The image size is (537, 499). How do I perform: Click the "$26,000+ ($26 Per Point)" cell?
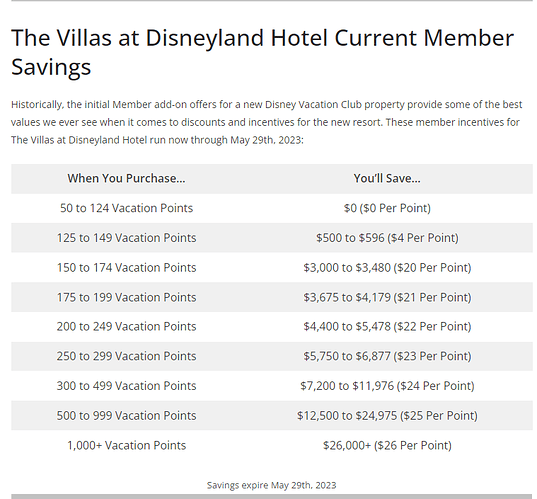tap(387, 445)
